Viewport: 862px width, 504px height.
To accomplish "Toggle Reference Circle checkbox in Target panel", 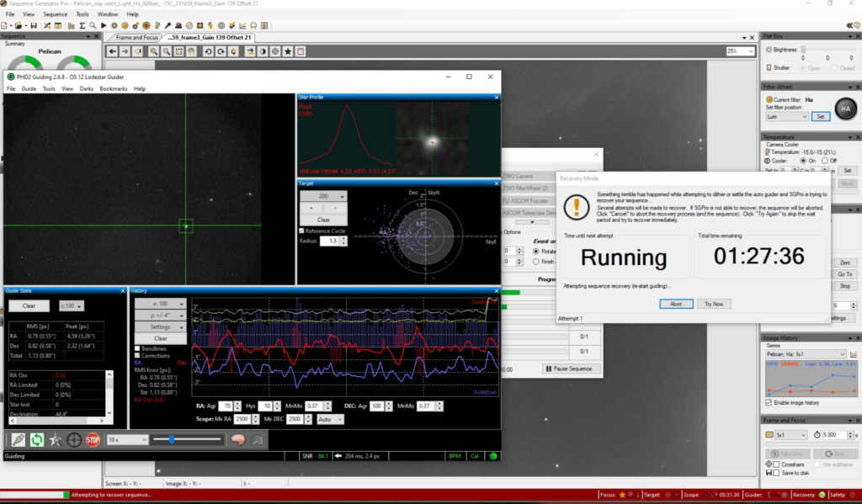I will [301, 231].
